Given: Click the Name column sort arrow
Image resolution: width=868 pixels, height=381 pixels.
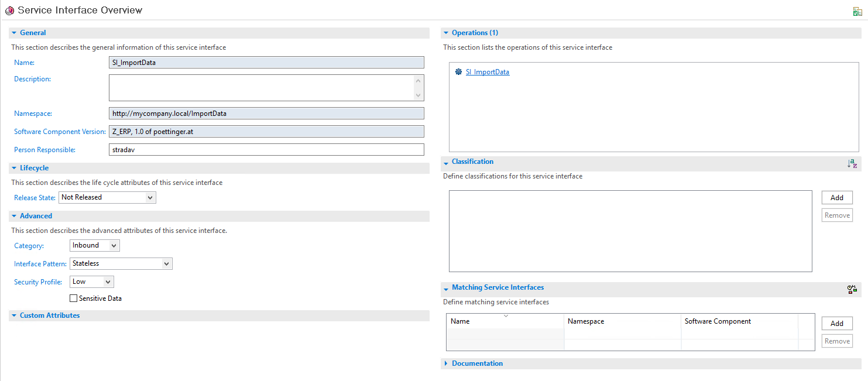Looking at the screenshot, I should [x=505, y=317].
